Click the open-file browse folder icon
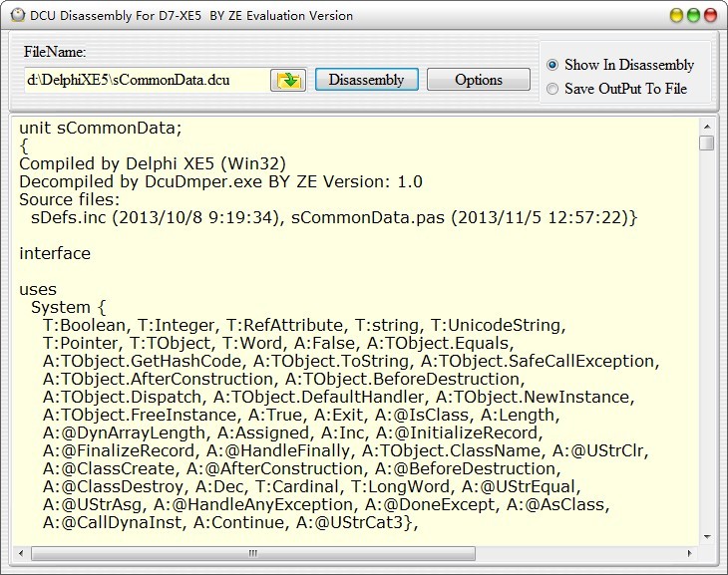Viewport: 728px width, 575px height. (x=289, y=80)
